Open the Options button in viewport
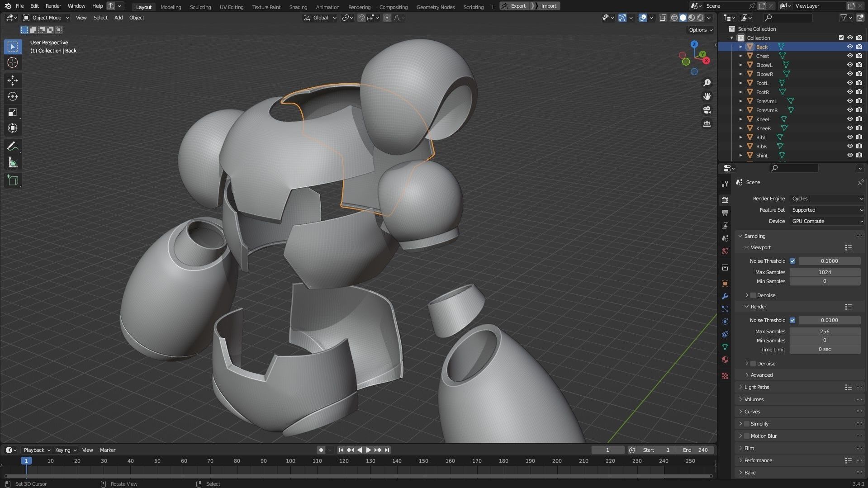The width and height of the screenshot is (868, 488). click(x=701, y=30)
